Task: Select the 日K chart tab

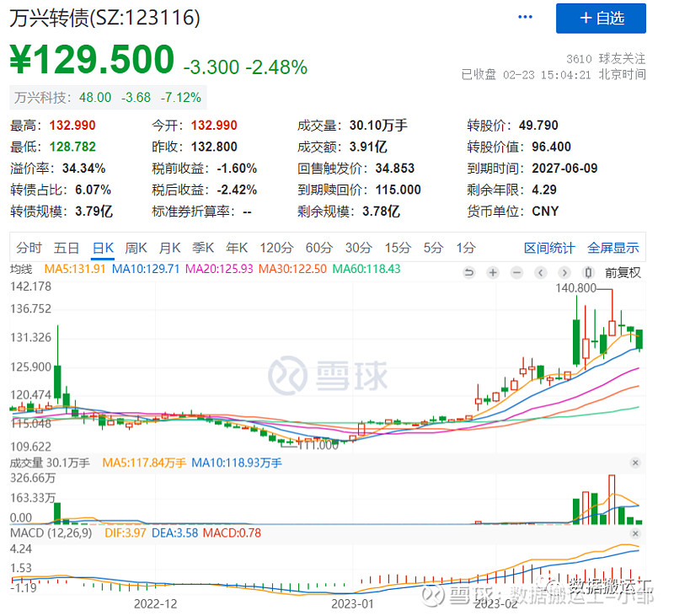Action: pyautogui.click(x=103, y=248)
